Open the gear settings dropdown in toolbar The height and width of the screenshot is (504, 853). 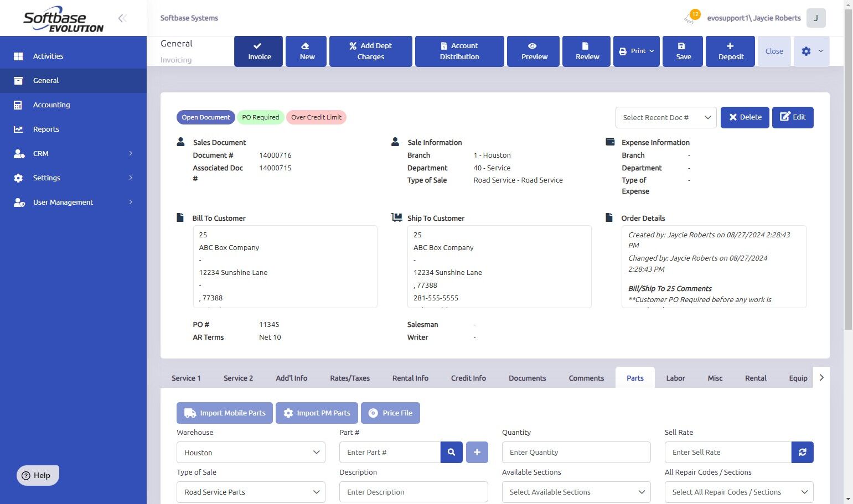click(x=811, y=51)
